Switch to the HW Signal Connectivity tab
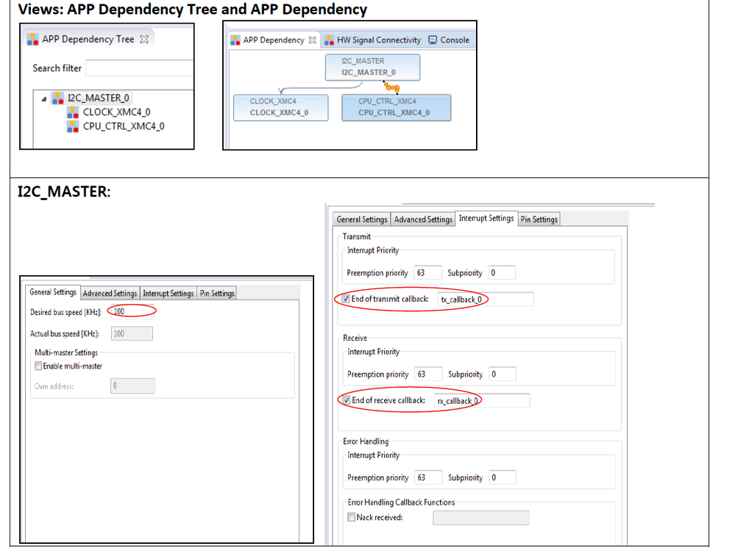735x560 pixels. [378, 40]
